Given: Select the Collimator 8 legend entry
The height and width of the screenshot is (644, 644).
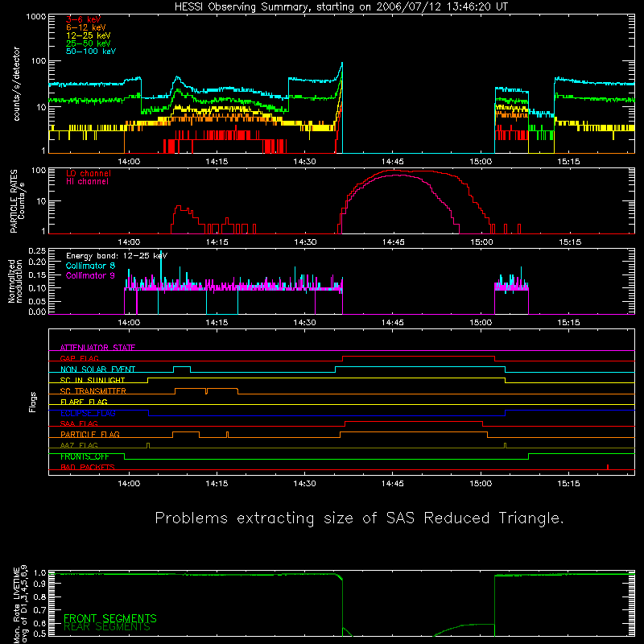Looking at the screenshot, I should click(90, 266).
